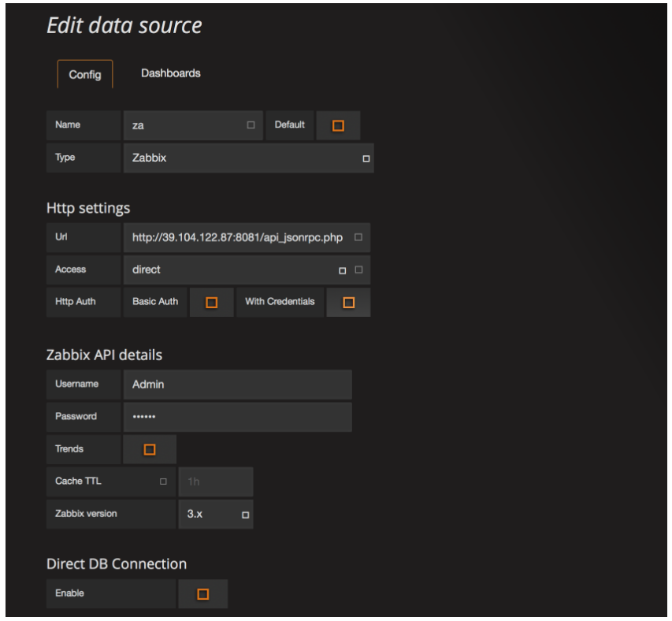Click the "Zabbix version" label

[x=86, y=514]
